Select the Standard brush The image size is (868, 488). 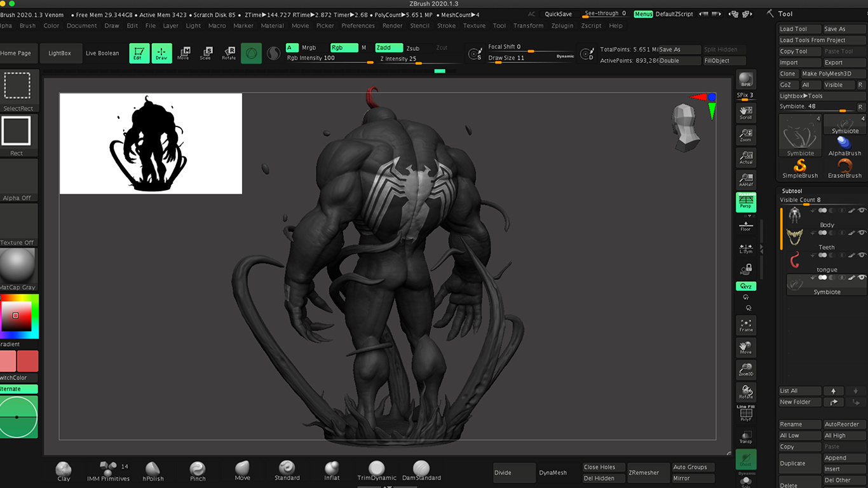point(287,471)
